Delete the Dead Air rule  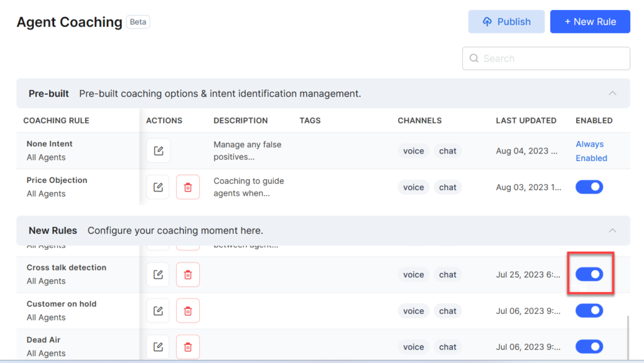[188, 347]
